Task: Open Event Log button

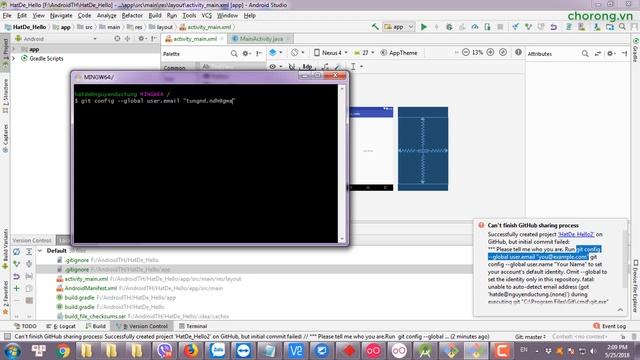Action: [610, 326]
